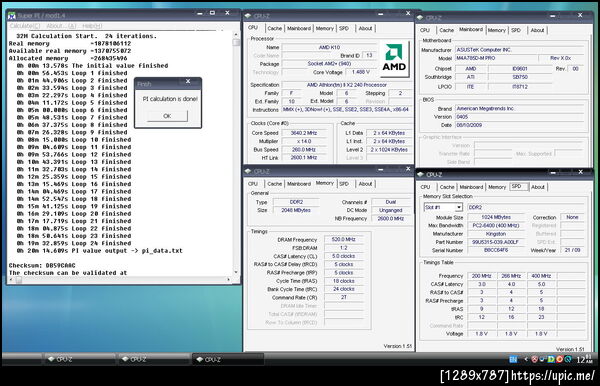Click the DRAM Frequency value 520.0 MHz

(344, 239)
